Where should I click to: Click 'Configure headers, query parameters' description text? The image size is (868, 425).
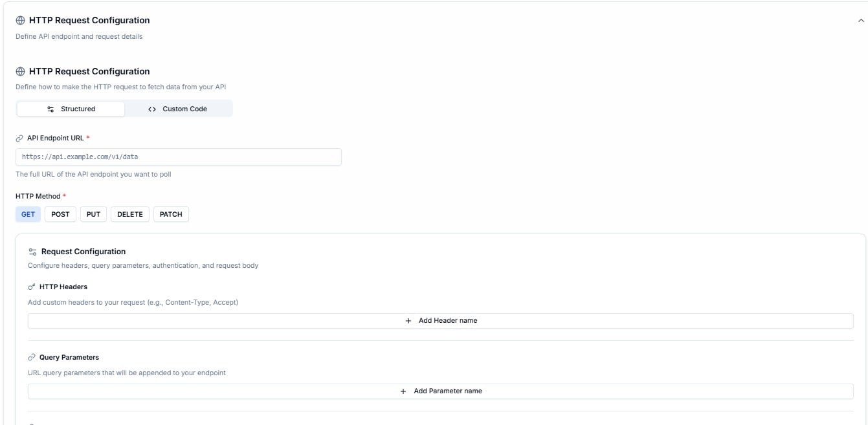tap(143, 265)
